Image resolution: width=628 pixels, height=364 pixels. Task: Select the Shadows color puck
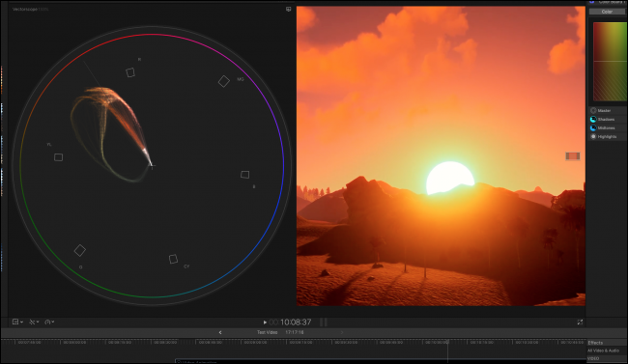(x=593, y=120)
